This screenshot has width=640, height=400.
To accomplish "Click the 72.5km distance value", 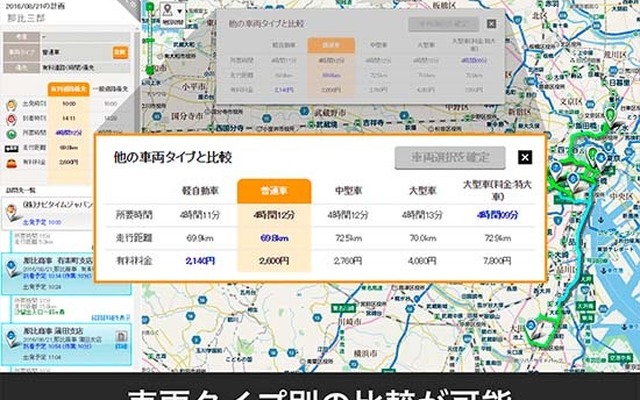I will tap(348, 238).
